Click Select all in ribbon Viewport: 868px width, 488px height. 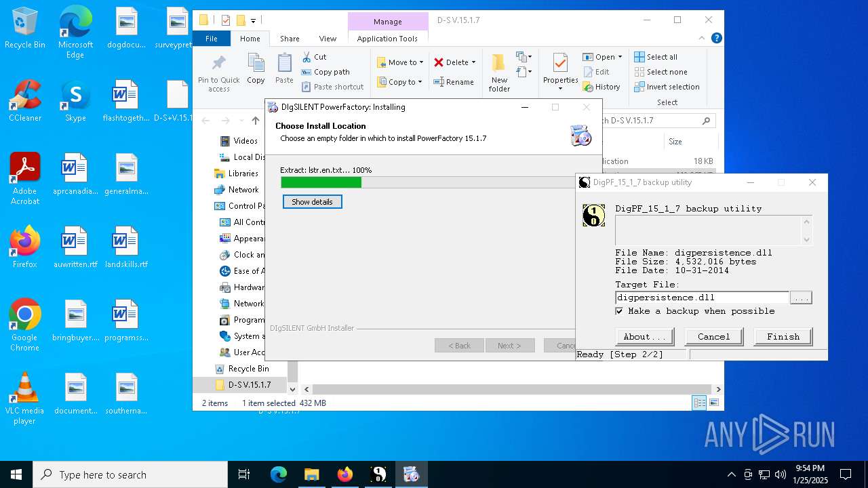click(x=656, y=57)
